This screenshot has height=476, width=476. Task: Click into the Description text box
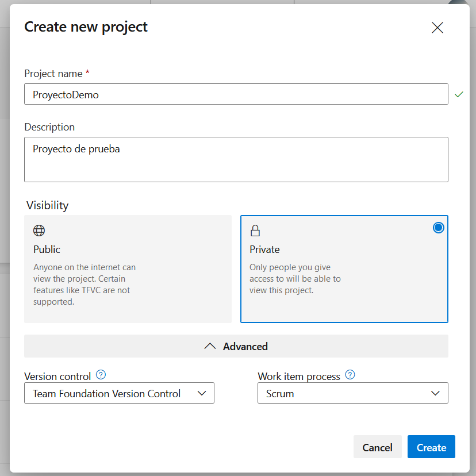(x=236, y=159)
